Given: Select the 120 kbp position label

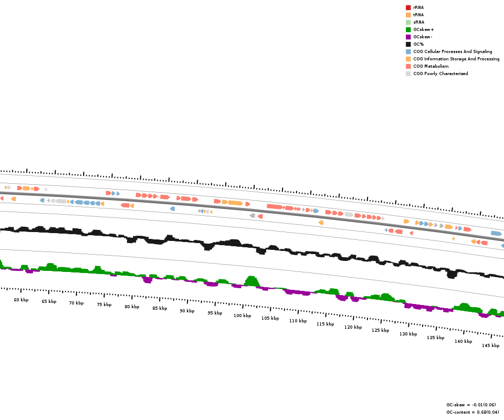Looking at the screenshot, I should click(x=353, y=327).
